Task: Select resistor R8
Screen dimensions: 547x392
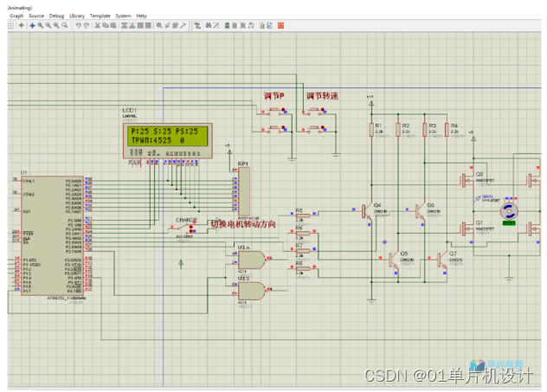Action: click(303, 268)
